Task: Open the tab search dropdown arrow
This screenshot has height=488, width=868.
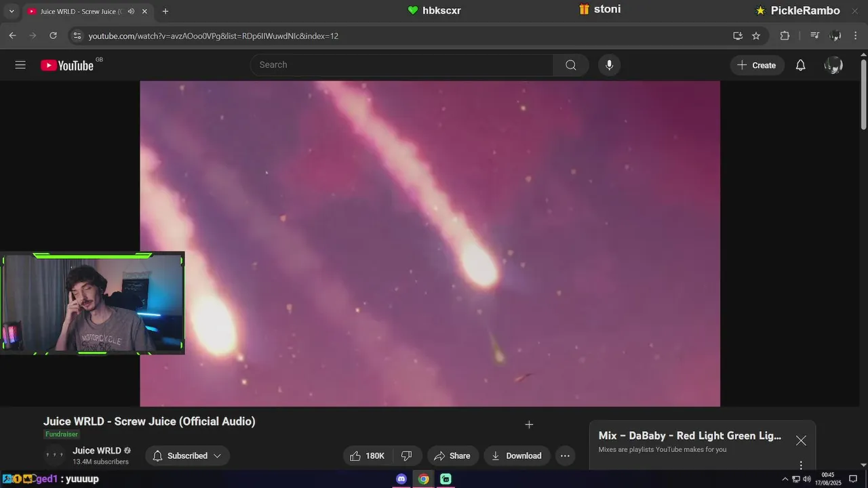Action: [11, 12]
